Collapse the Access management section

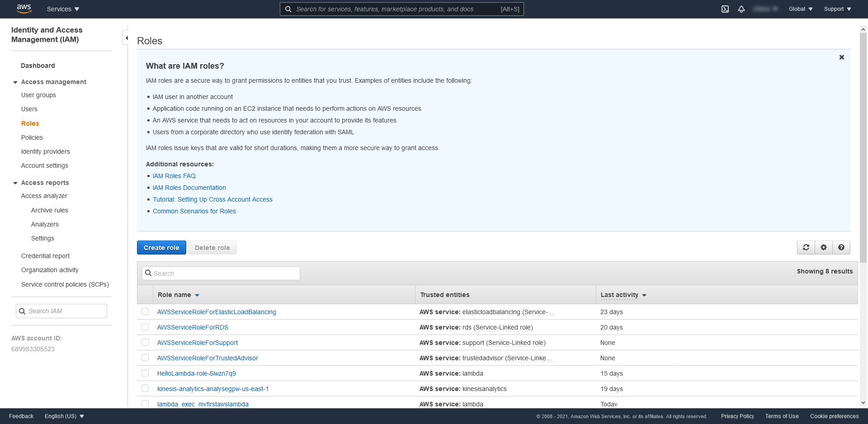(x=15, y=82)
